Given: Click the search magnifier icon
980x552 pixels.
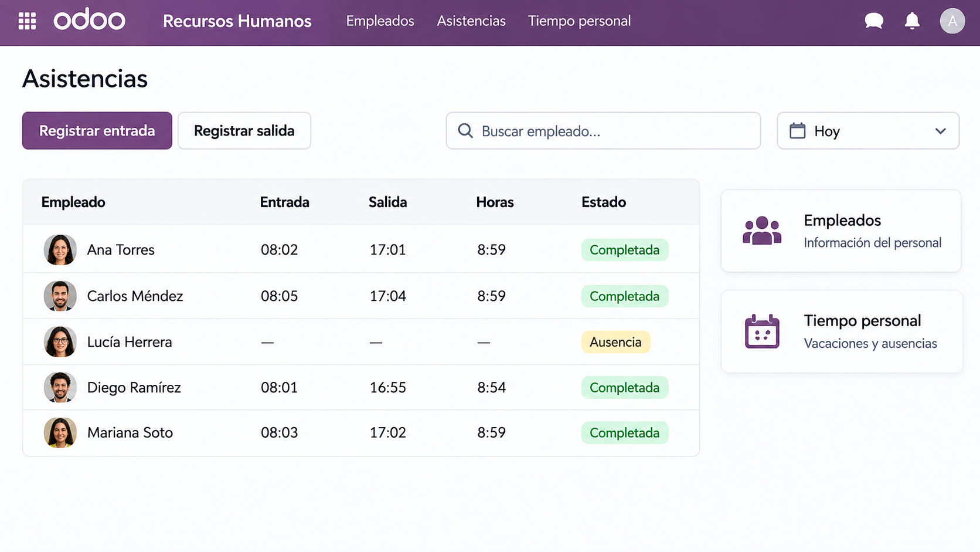Looking at the screenshot, I should pyautogui.click(x=465, y=130).
